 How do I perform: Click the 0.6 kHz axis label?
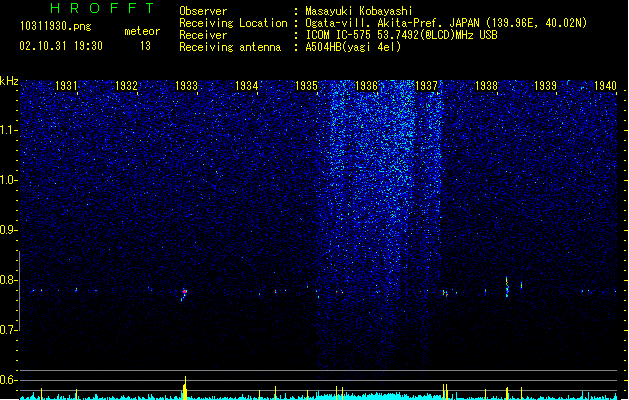point(9,380)
